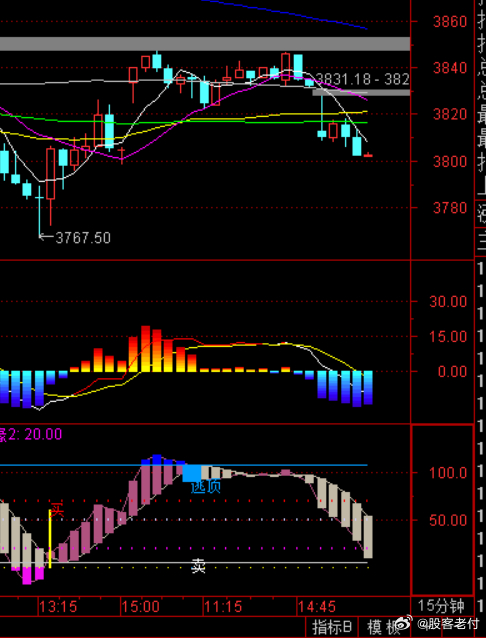This screenshot has width=486, height=638.
Task: Click the 0.00 MACD axis label
Action: 452,371
